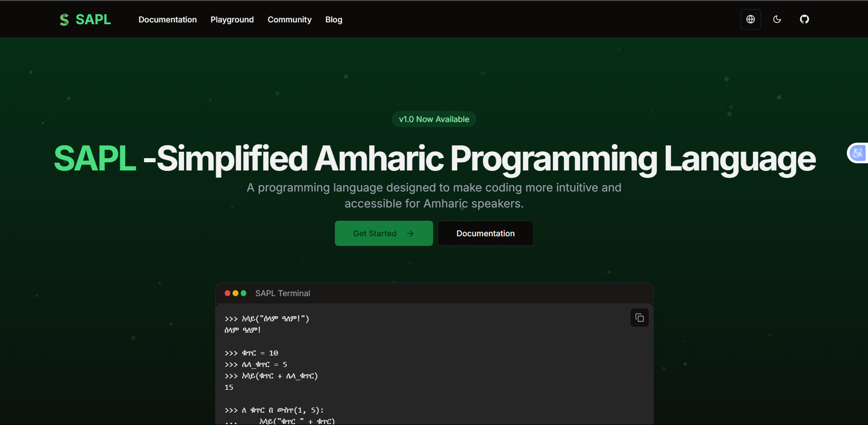Open the SAPL GitHub repository
Screen dimensions: 868x425
(x=804, y=19)
